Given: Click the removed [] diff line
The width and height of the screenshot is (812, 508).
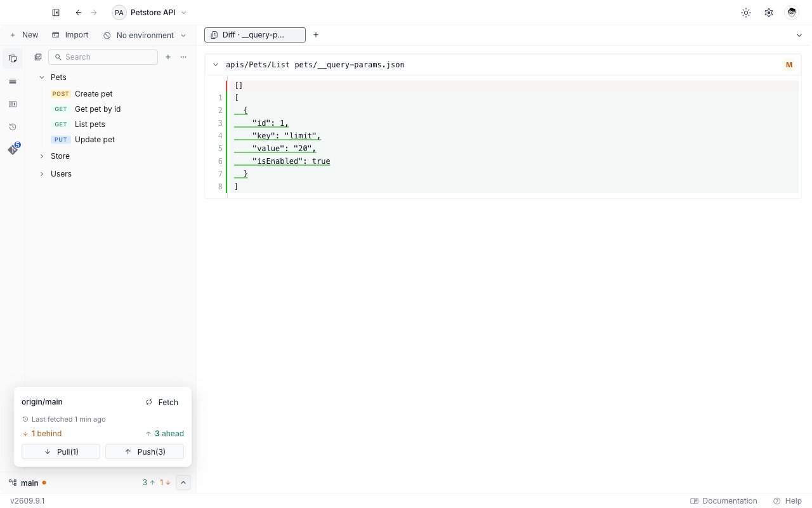Looking at the screenshot, I should point(513,85).
